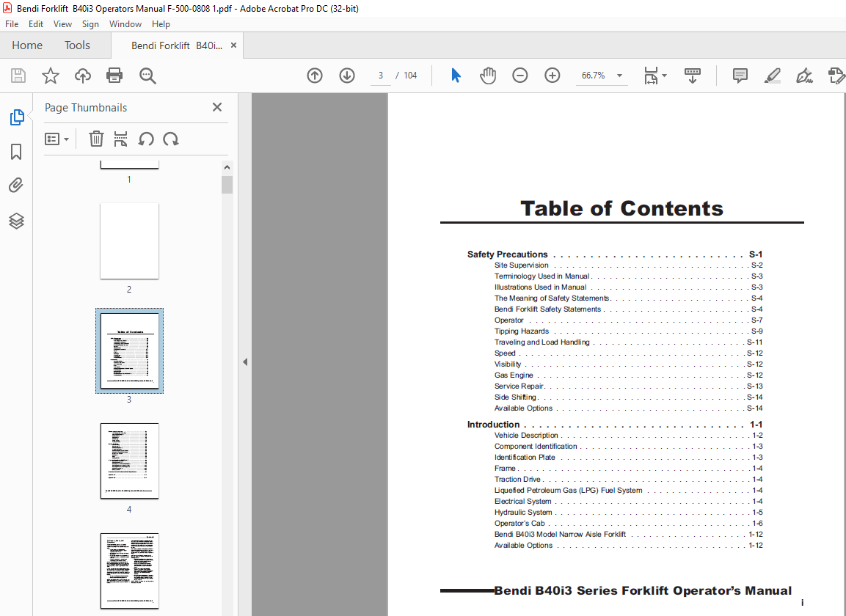The height and width of the screenshot is (616, 846).
Task: Click 'Table of Contents' page title
Action: pyautogui.click(x=621, y=208)
